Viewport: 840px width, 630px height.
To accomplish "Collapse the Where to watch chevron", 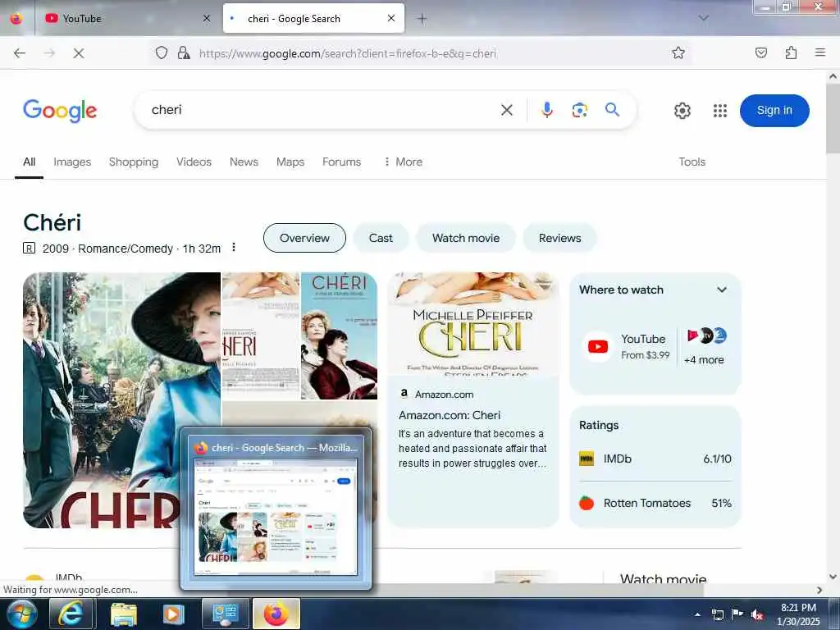I will (x=722, y=290).
